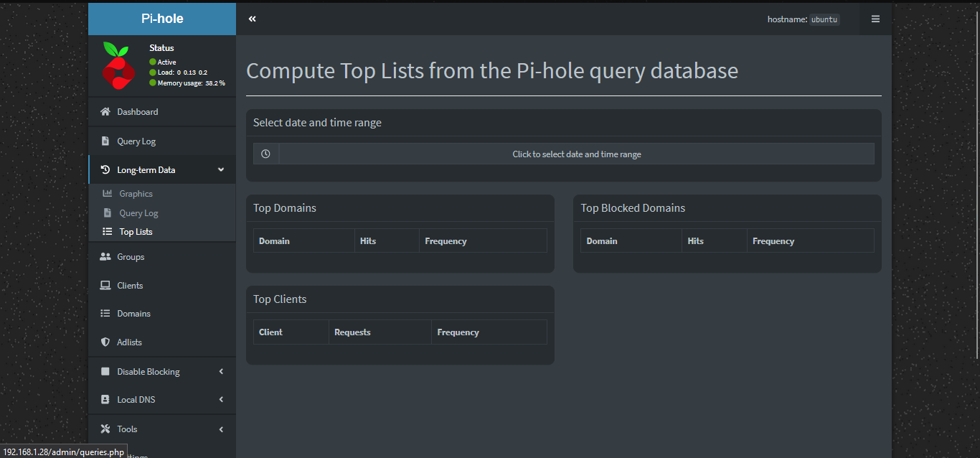This screenshot has height=458, width=980.
Task: Open the Dashboard from the sidebar
Action: (137, 111)
